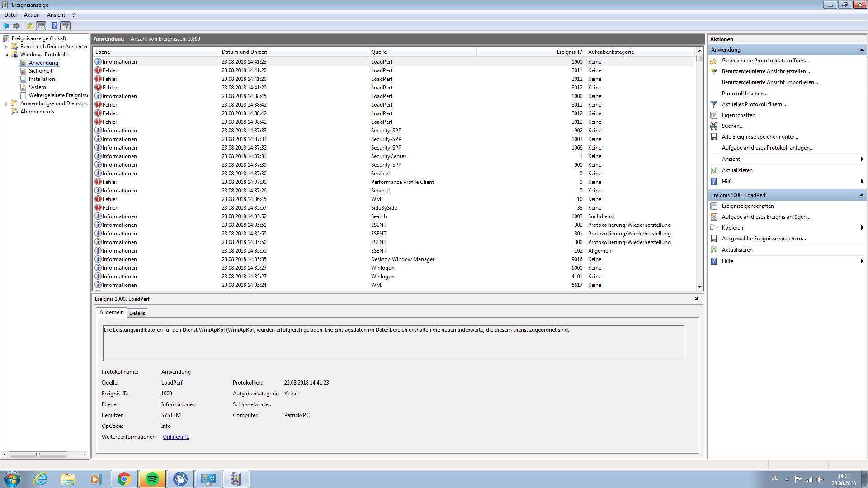
Task: Click Alle Ereignisse speichern unter floppy icon
Action: (x=714, y=137)
